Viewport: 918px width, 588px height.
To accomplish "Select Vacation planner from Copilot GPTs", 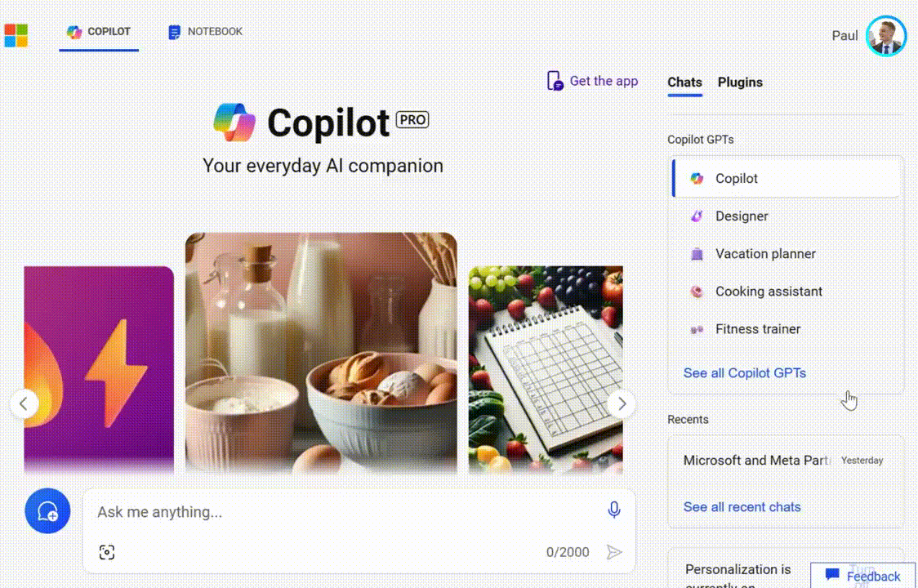I will [x=786, y=254].
